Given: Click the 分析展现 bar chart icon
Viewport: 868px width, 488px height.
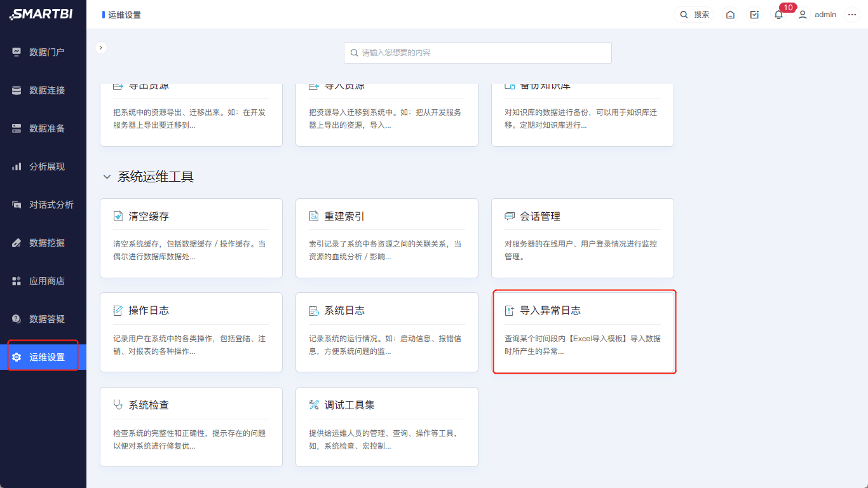Looking at the screenshot, I should [17, 166].
